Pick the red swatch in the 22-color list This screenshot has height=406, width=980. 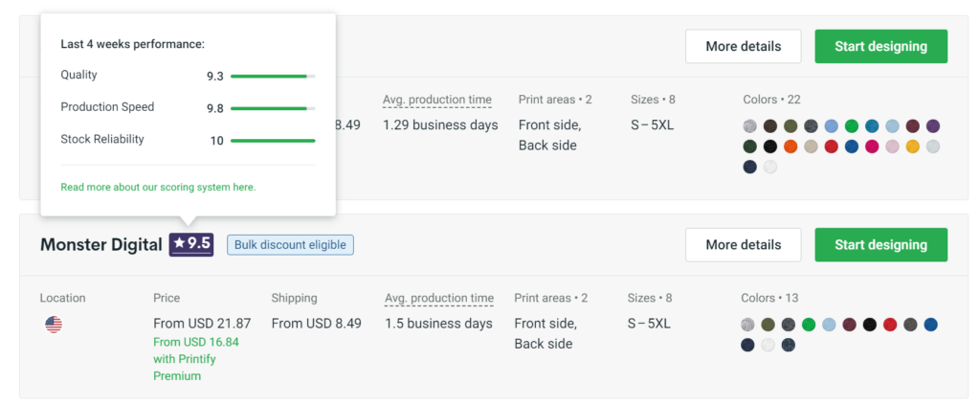(832, 147)
